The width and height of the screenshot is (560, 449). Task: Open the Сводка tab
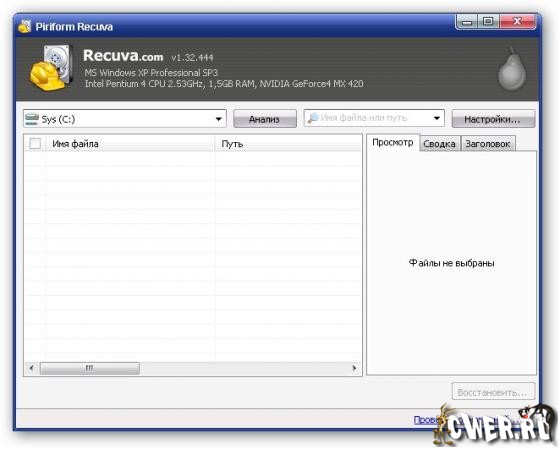[x=439, y=144]
